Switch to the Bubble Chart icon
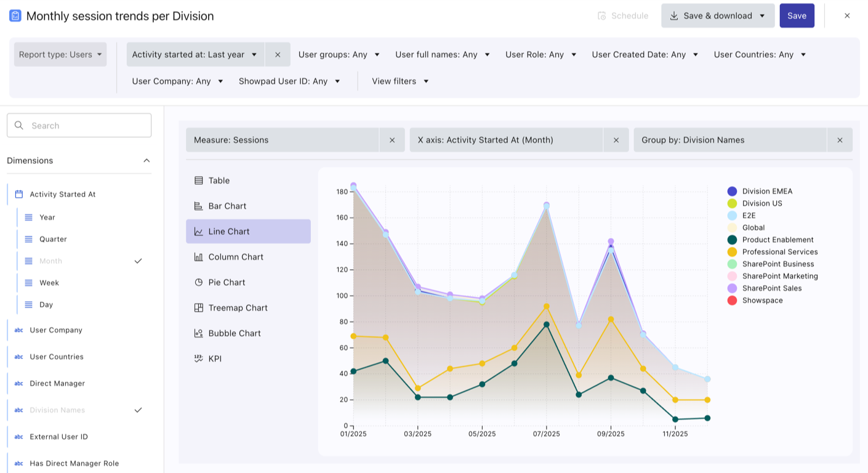Image resolution: width=868 pixels, height=473 pixels. tap(198, 333)
